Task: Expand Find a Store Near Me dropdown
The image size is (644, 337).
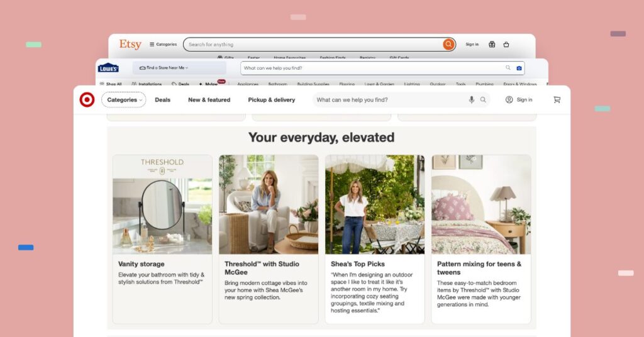Action: click(164, 68)
